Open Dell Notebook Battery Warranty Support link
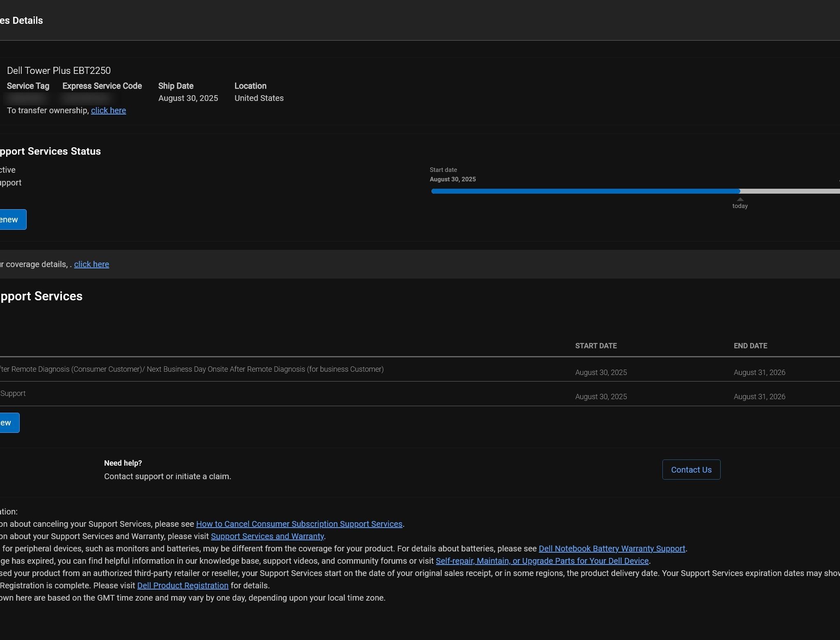The width and height of the screenshot is (840, 640). [x=612, y=549]
